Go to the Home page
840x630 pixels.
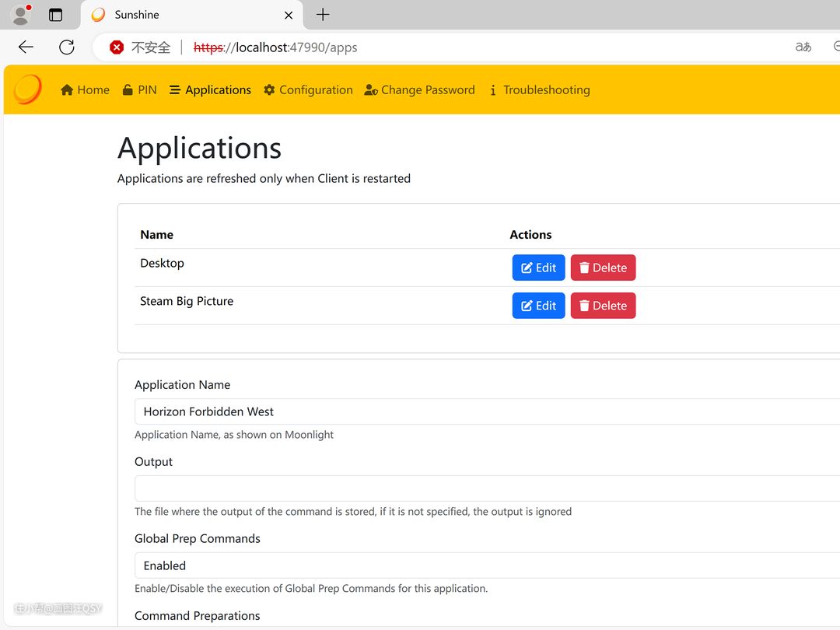pyautogui.click(x=86, y=90)
